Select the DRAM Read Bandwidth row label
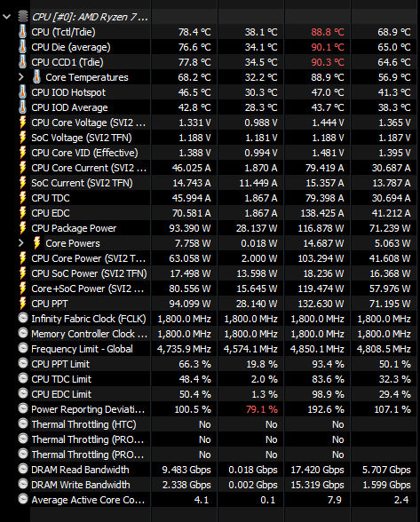The image size is (420, 522). click(80, 470)
